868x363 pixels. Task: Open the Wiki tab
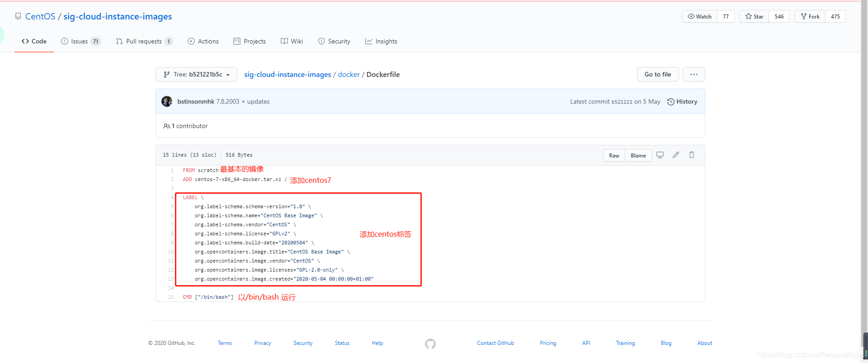(292, 41)
